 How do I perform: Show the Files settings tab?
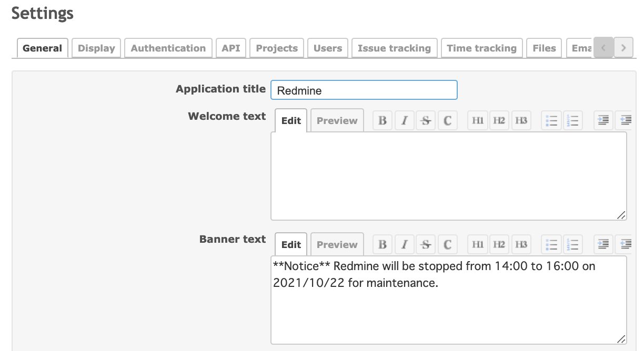(544, 48)
